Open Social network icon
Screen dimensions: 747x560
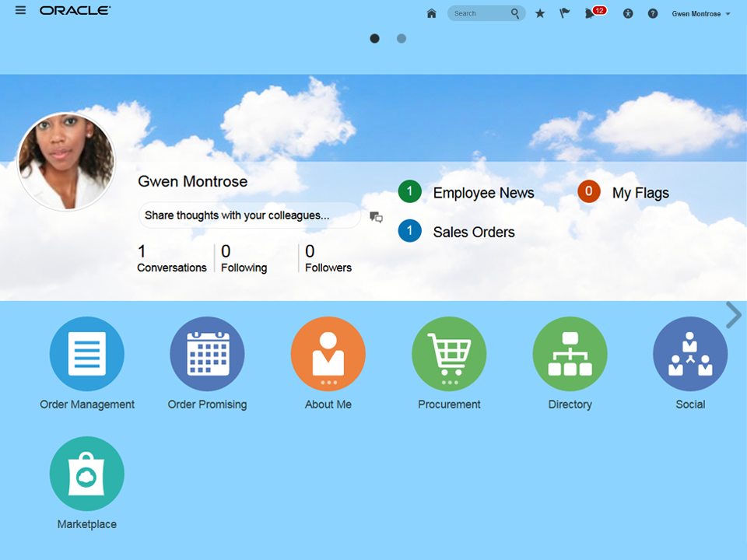[690, 354]
